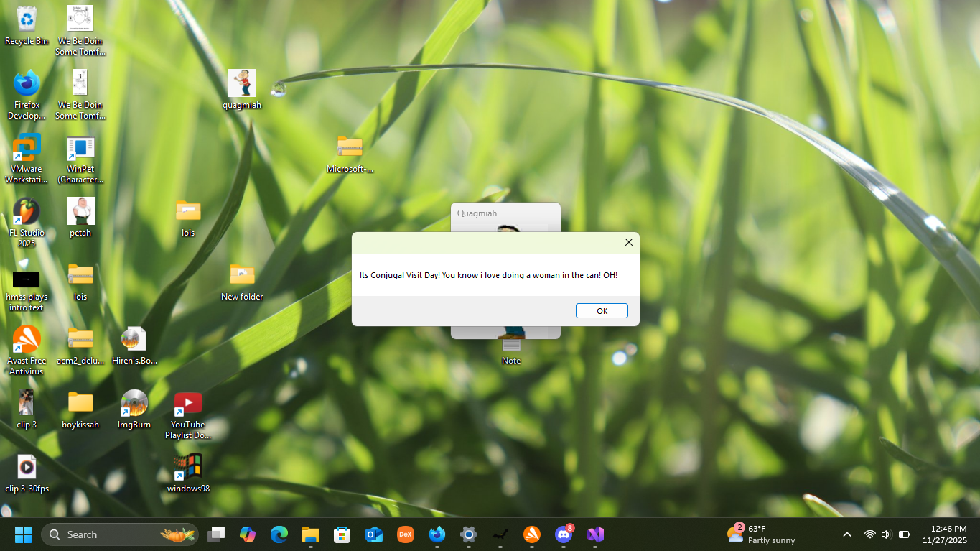Click the battery tray icon
Screen dimensions: 980x551
coord(905,534)
